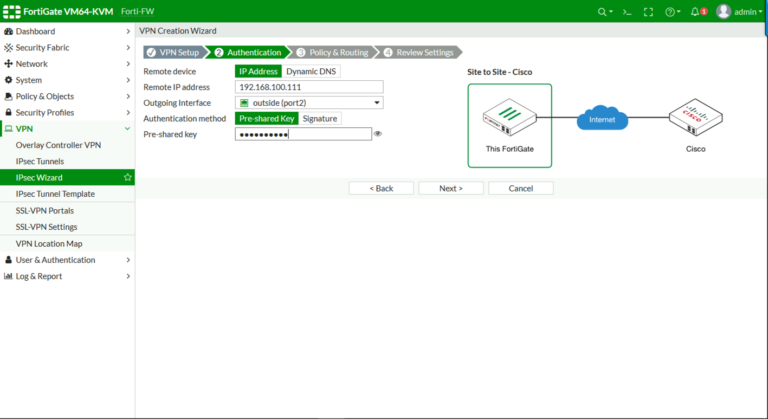Expand the Security Fabric chevron
768x419 pixels.
coord(128,48)
